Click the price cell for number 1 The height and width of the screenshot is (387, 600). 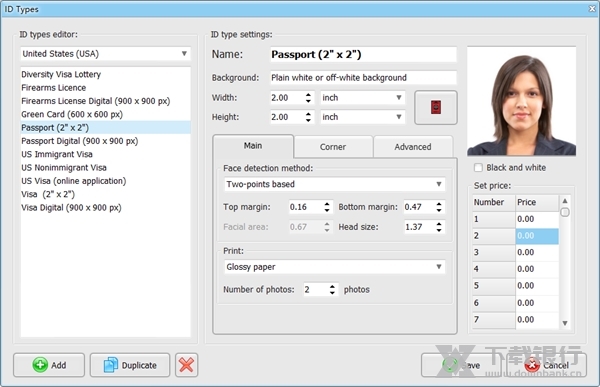tap(537, 219)
